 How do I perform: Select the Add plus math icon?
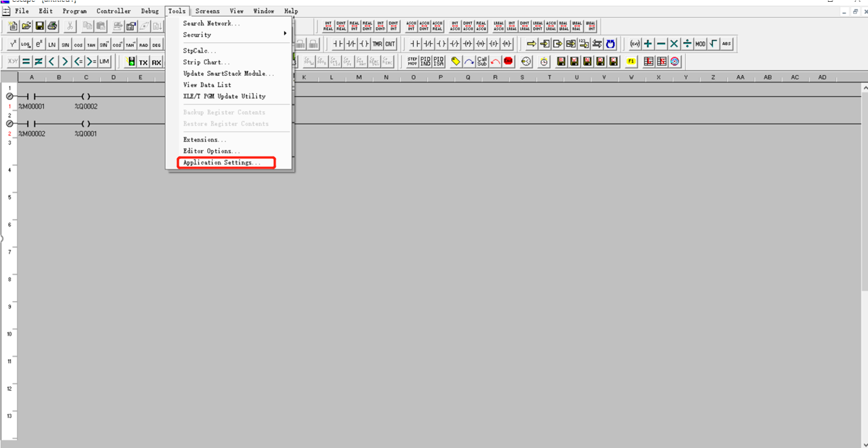tap(648, 44)
